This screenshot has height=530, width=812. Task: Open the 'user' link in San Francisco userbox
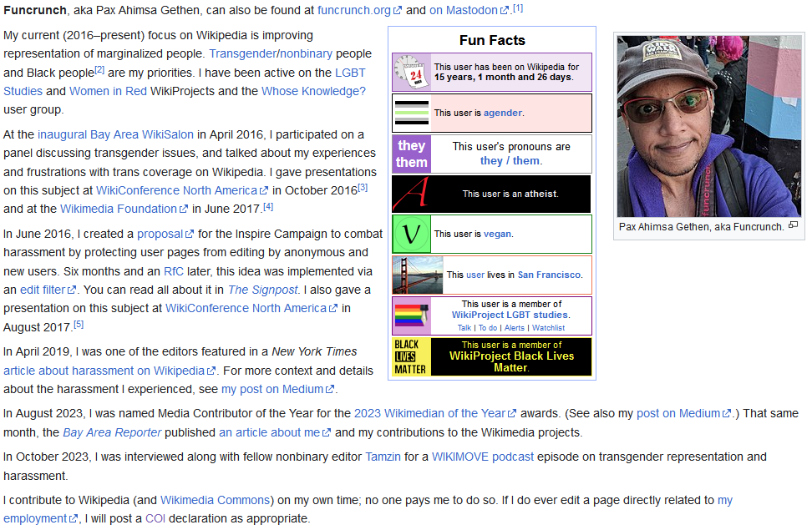(x=475, y=275)
